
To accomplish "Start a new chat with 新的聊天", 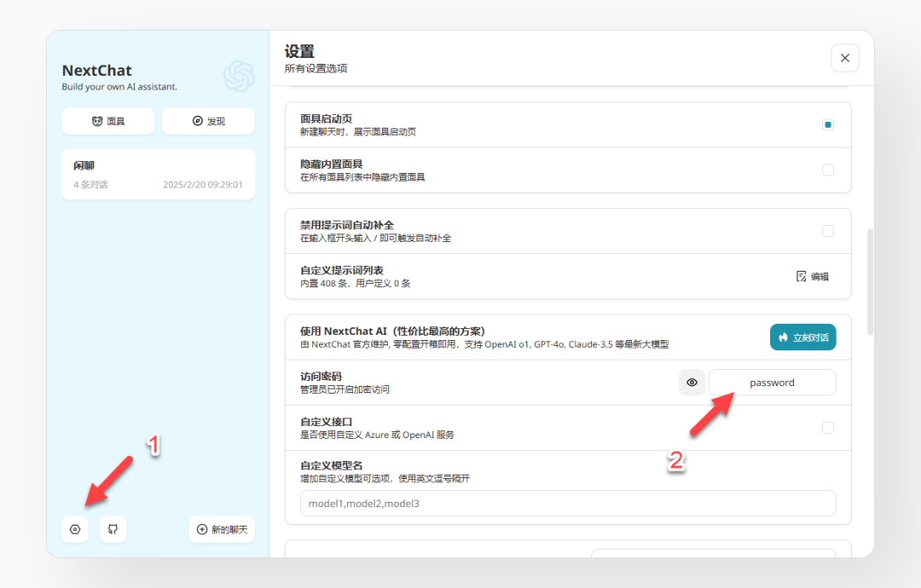I will (x=222, y=529).
